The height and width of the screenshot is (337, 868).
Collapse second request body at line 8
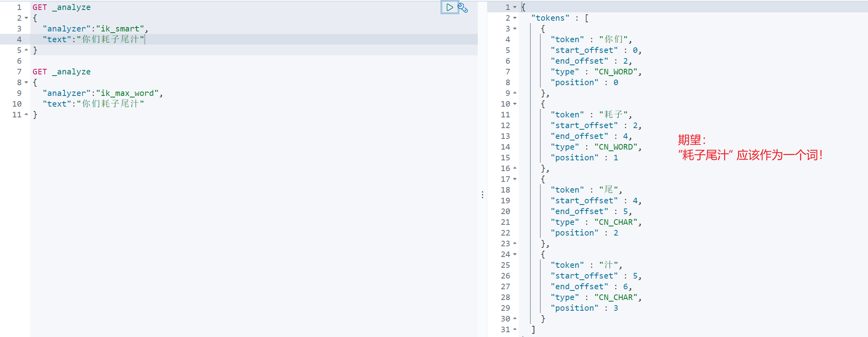point(26,82)
